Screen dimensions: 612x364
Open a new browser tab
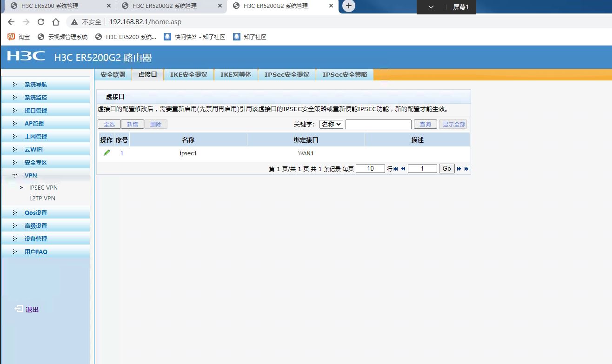pos(348,6)
